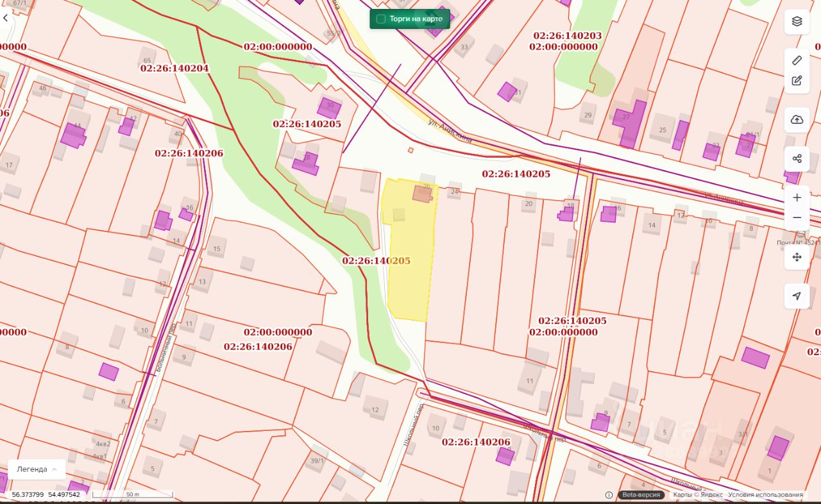Activate the four-arrow pan tool

point(797,257)
